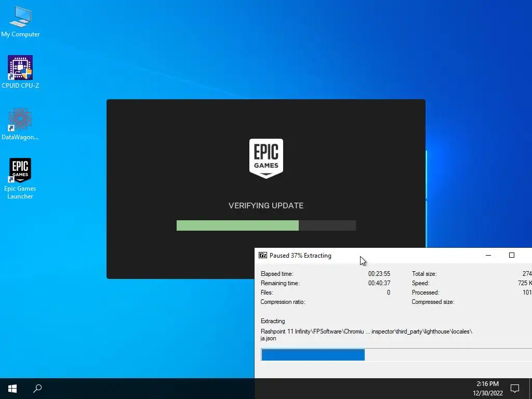Click the 'Total size:' label
532x399 pixels.
coord(424,274)
